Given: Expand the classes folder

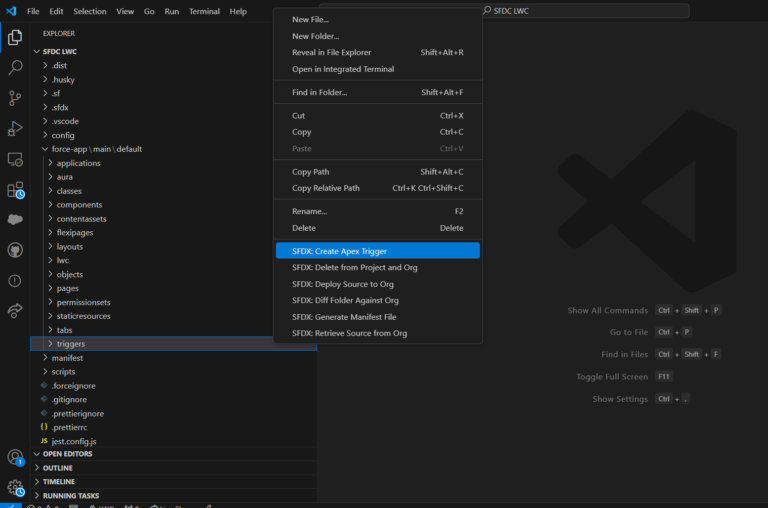Looking at the screenshot, I should click(x=69, y=191).
